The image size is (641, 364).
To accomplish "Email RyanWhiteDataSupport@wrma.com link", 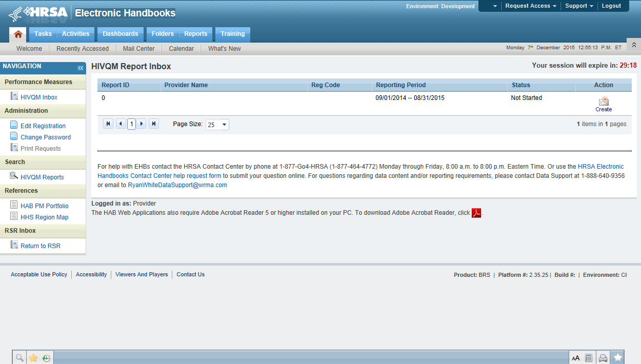I will tap(177, 185).
